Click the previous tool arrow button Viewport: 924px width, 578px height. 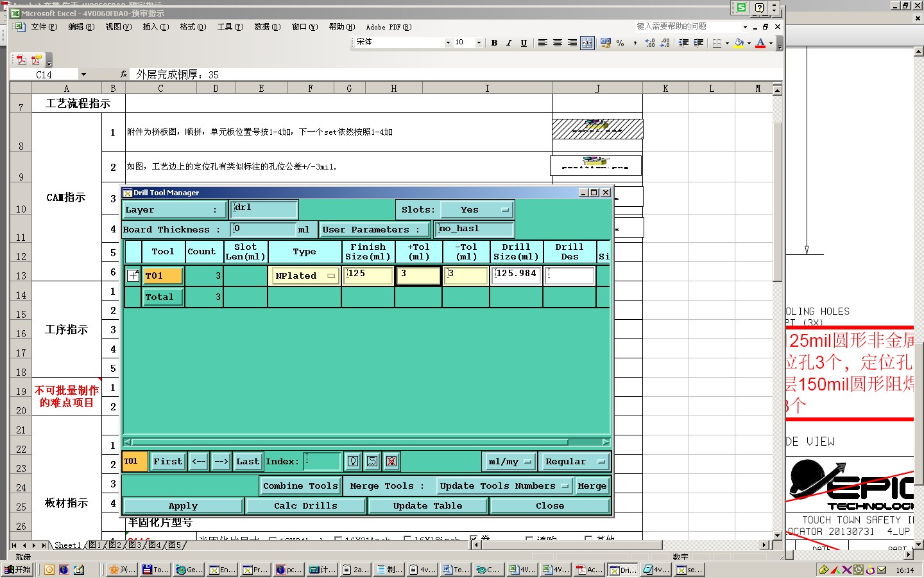(199, 461)
